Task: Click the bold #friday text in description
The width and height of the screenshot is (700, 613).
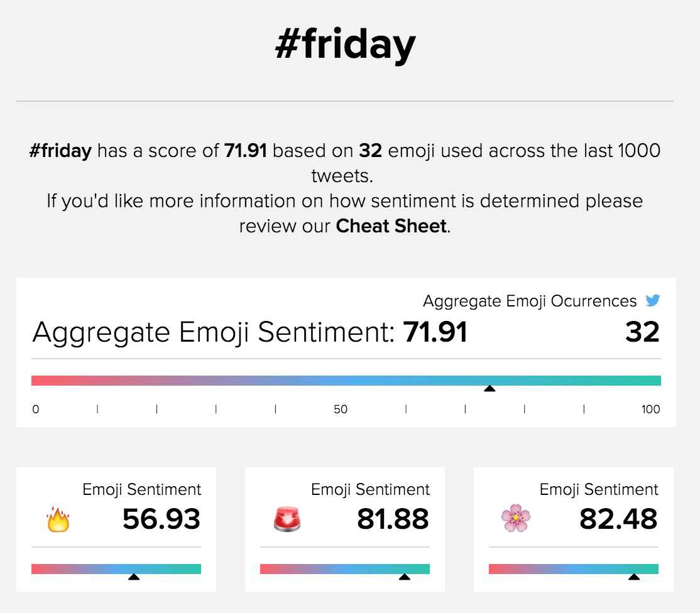Action: point(60,151)
